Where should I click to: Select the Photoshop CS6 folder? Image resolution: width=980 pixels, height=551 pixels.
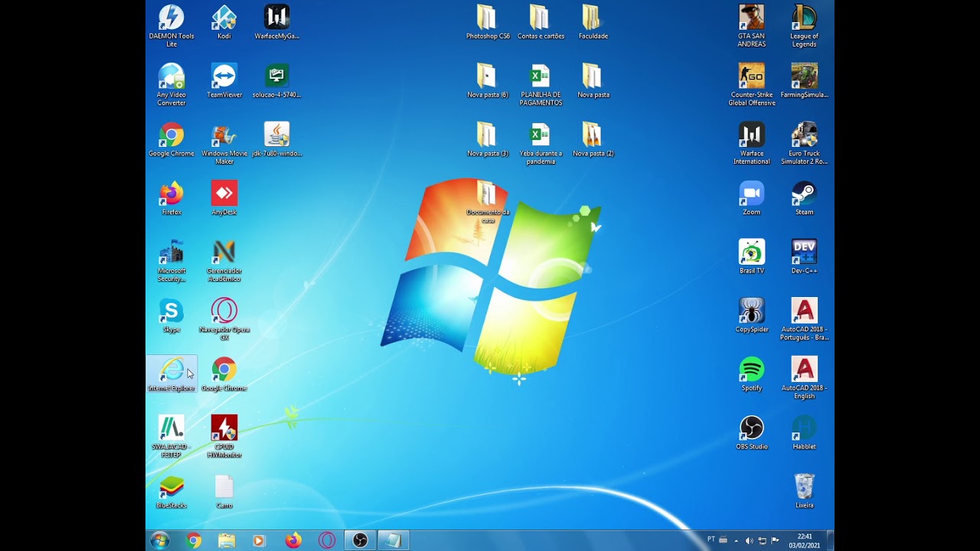click(488, 21)
